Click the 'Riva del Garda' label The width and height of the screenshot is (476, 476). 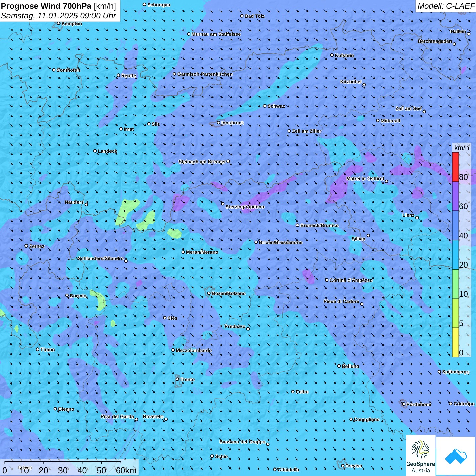[x=117, y=417]
